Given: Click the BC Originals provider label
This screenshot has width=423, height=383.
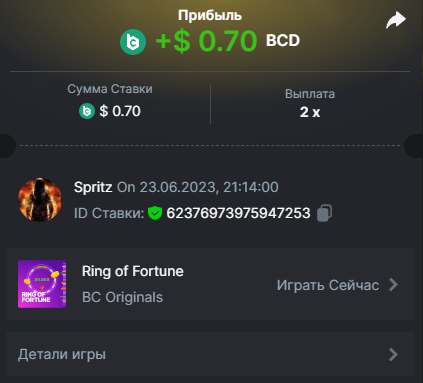Looking at the screenshot, I should pyautogui.click(x=122, y=297).
